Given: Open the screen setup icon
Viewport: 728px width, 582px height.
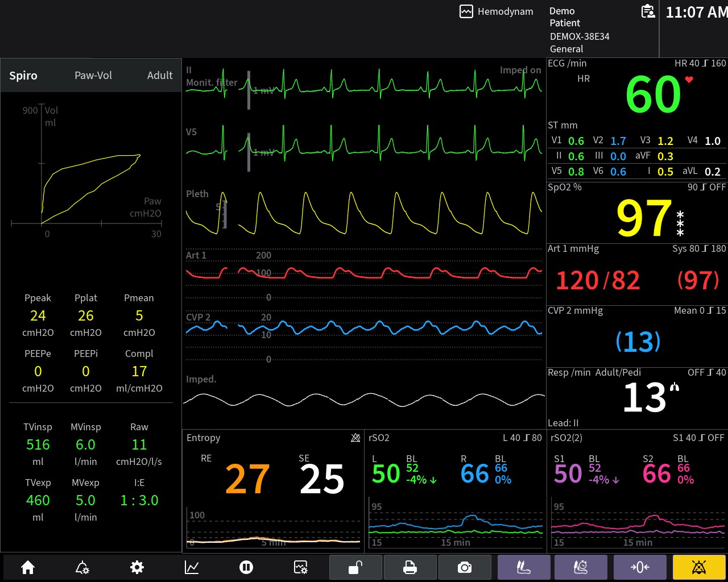Looking at the screenshot, I should click(301, 567).
